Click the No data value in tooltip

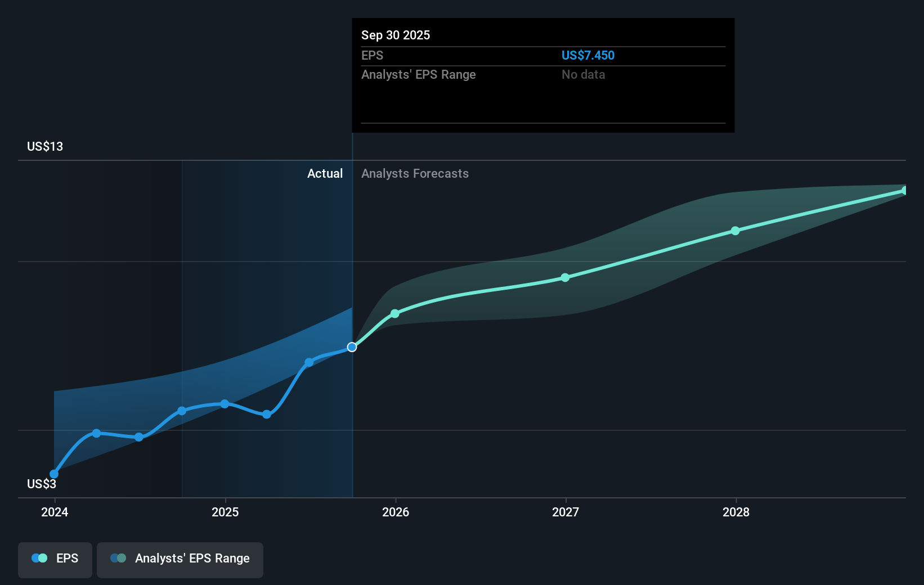pos(583,74)
